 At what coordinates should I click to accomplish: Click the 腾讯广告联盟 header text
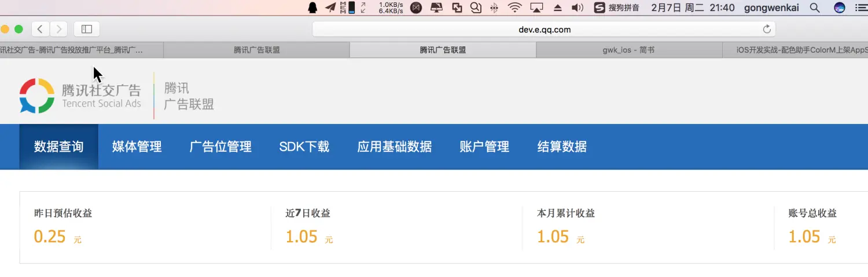tap(189, 96)
